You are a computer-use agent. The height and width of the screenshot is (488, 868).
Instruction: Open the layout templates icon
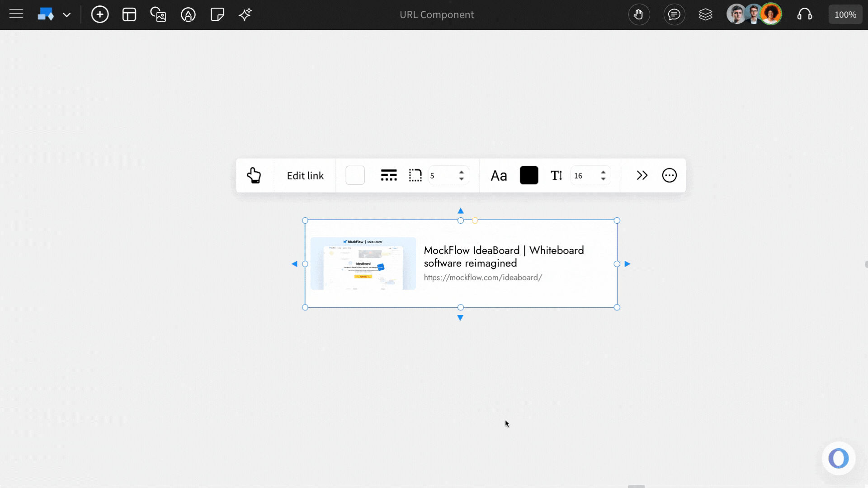point(129,14)
